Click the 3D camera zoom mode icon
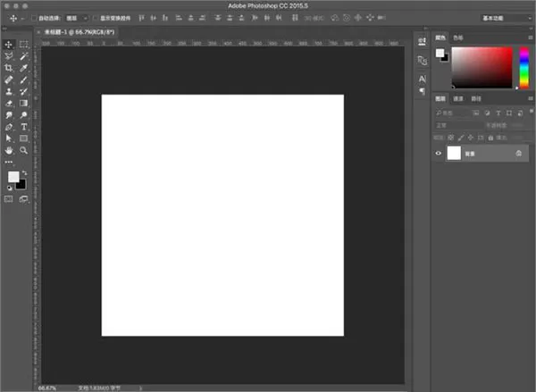Image resolution: width=536 pixels, height=392 pixels. (x=381, y=18)
